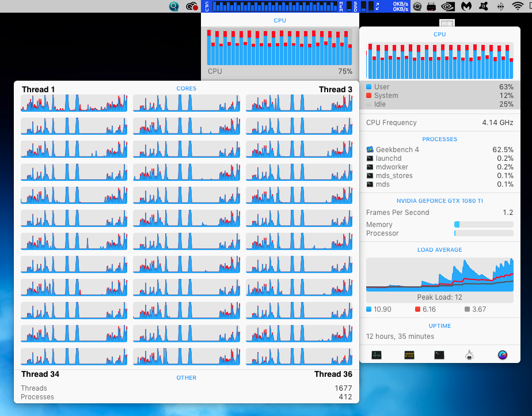Open System Information shortcut icon

tap(469, 355)
